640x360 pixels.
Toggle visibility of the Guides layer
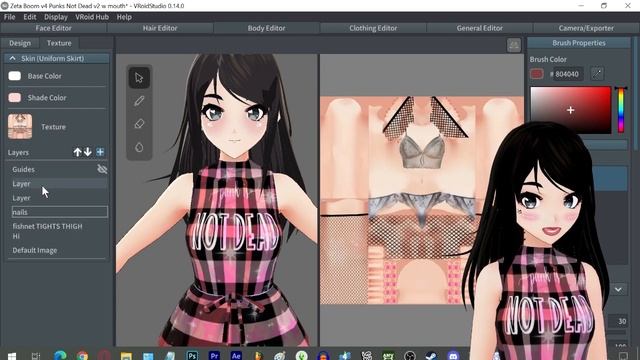tap(102, 169)
